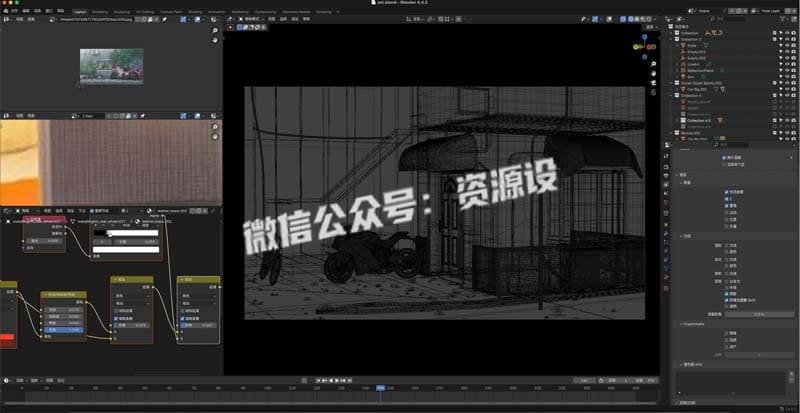
Task: Switch to Modeling workspace tab
Action: [100, 11]
